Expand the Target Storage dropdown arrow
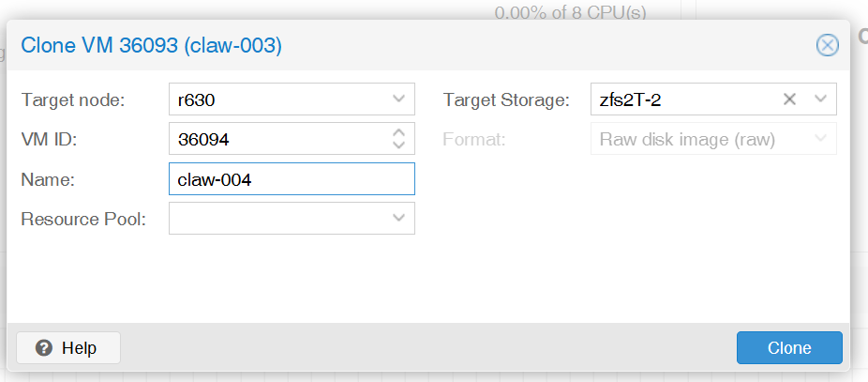868x382 pixels. coord(820,99)
